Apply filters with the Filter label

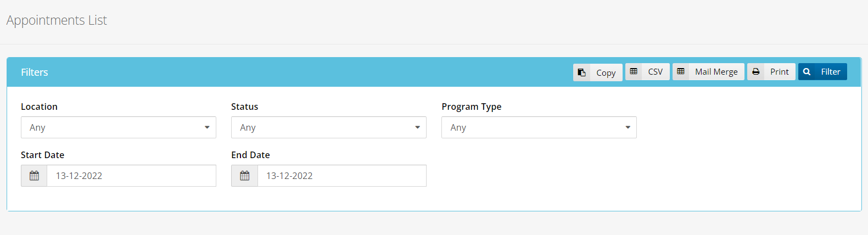tap(830, 72)
